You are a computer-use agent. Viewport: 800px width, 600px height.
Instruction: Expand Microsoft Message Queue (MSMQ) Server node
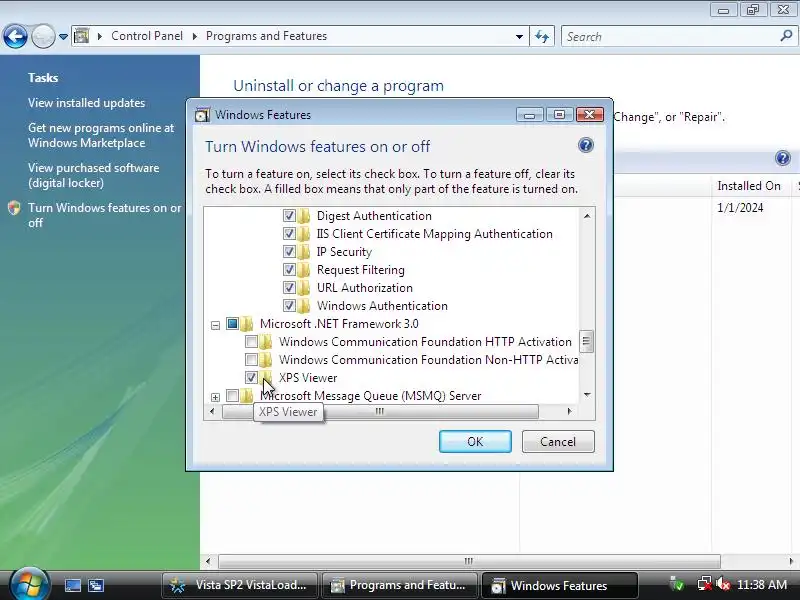215,396
